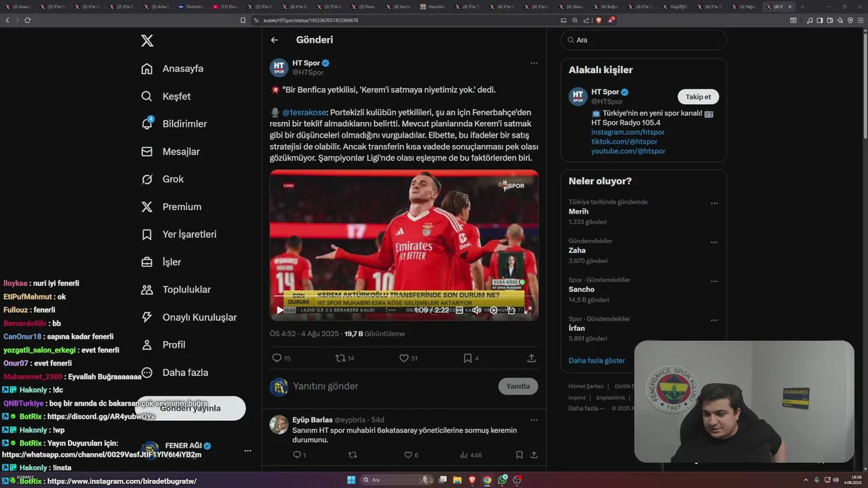The width and height of the screenshot is (868, 488).
Task: Like the HT Spor post
Action: pyautogui.click(x=408, y=358)
